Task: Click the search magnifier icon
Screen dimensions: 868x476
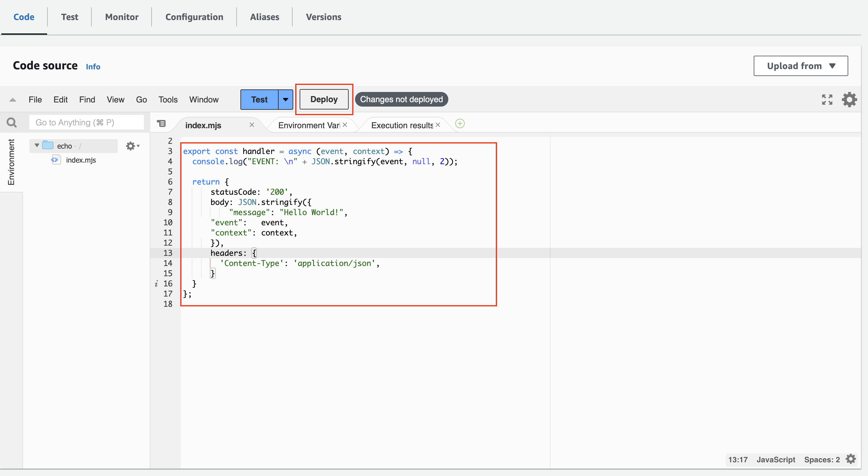Action: [12, 122]
